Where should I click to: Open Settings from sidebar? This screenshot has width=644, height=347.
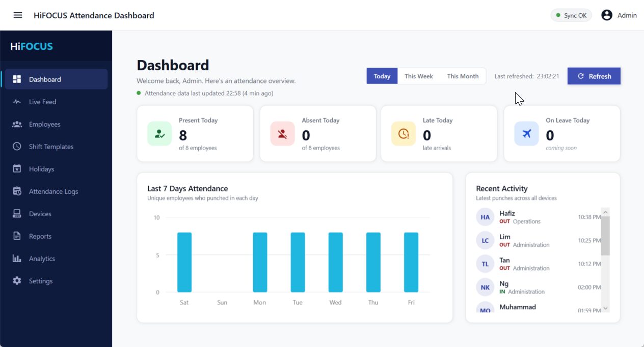[x=56, y=281]
